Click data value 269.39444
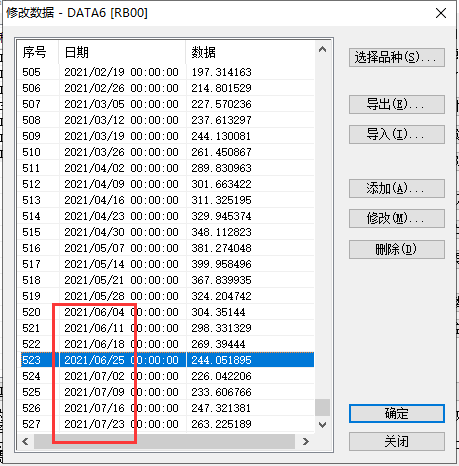The height and width of the screenshot is (466, 459). (x=218, y=344)
